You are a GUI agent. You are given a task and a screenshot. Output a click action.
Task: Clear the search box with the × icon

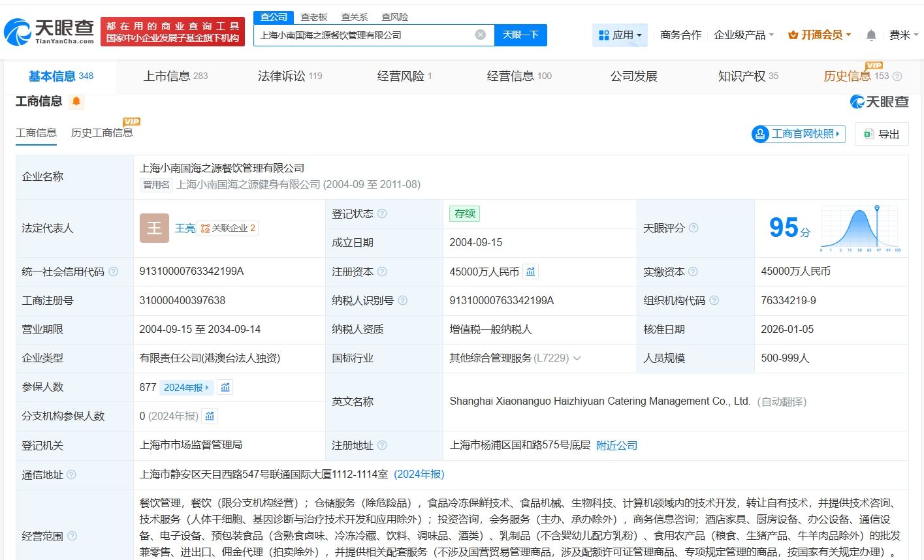click(x=480, y=35)
